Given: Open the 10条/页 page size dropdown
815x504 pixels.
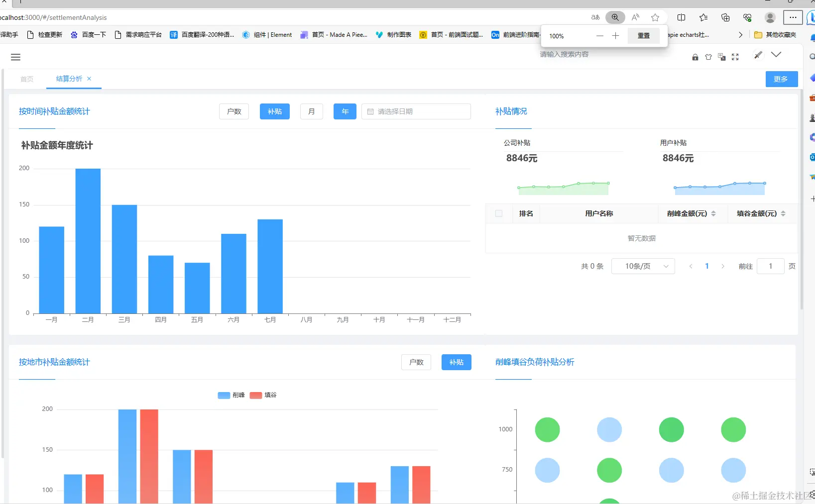Looking at the screenshot, I should click(x=643, y=266).
